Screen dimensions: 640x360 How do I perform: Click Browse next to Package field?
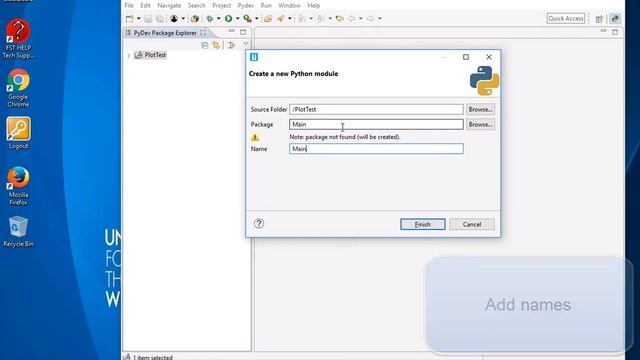[x=480, y=124]
